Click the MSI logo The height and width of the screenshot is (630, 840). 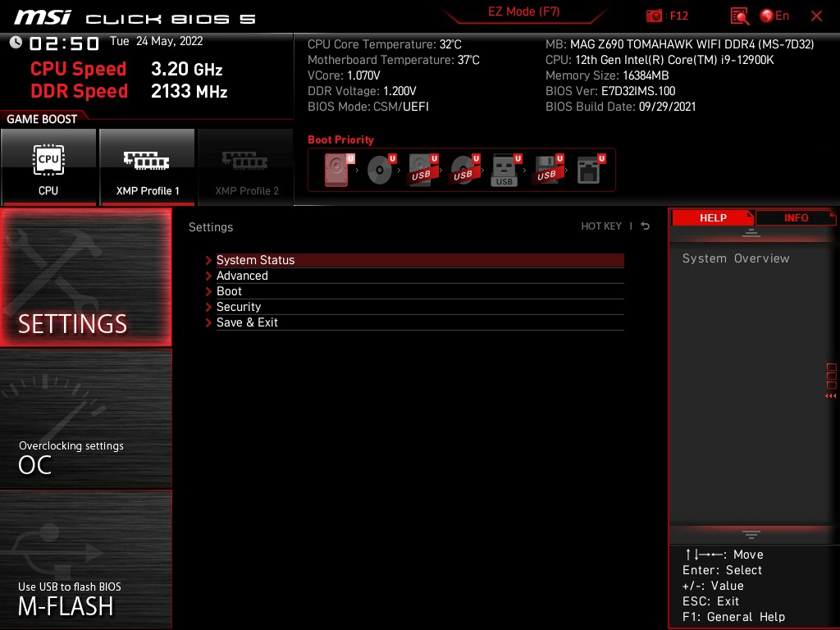pyautogui.click(x=43, y=17)
